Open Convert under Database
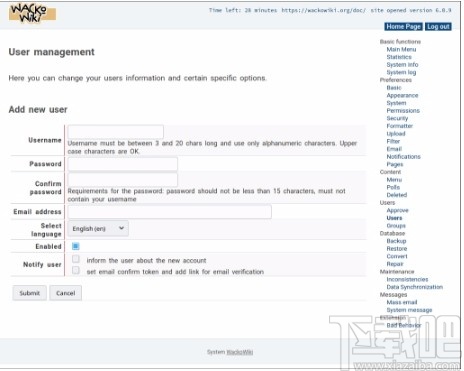Image resolution: width=464 pixels, height=371 pixels. (397, 256)
